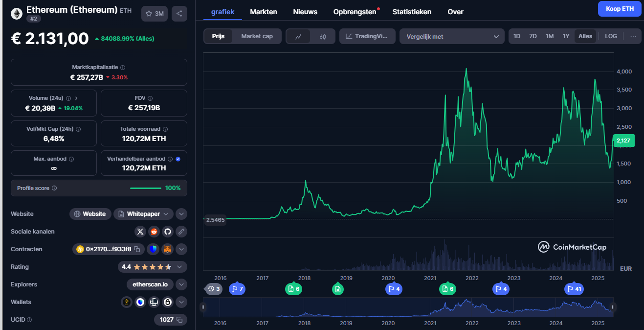This screenshot has height=330, width=644.
Task: Expand more website links chevron
Action: [x=181, y=214]
